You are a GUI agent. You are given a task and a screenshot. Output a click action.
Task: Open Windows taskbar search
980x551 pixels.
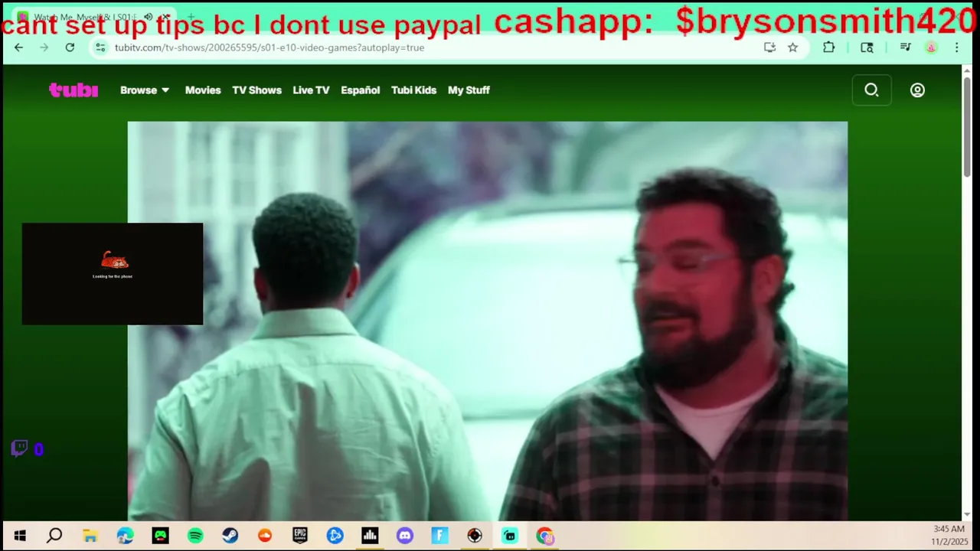point(54,536)
